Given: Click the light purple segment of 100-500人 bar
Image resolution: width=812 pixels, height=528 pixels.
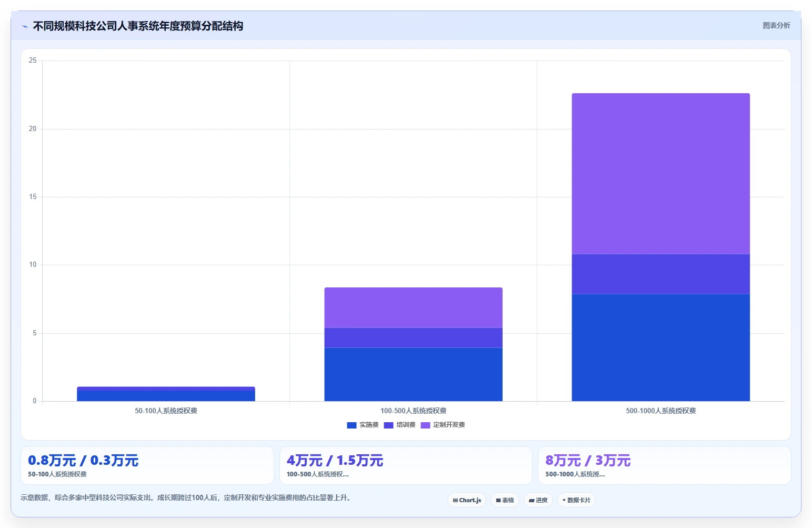Looking at the screenshot, I should (x=413, y=307).
